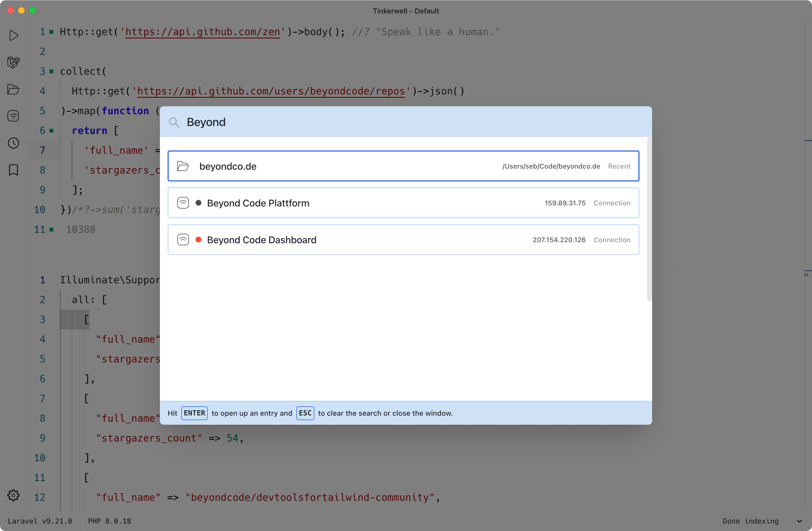Click the 207.154.220.126 IP address
The height and width of the screenshot is (531, 812).
tap(559, 240)
